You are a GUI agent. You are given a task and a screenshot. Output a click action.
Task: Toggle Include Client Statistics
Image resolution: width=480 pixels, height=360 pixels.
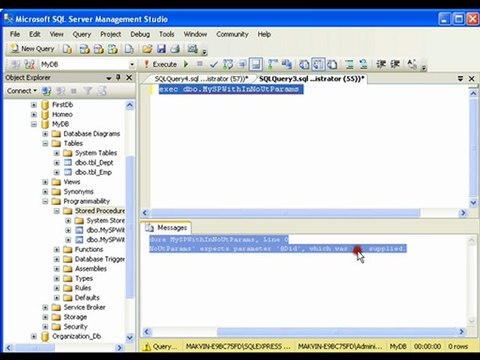pyautogui.click(x=287, y=64)
